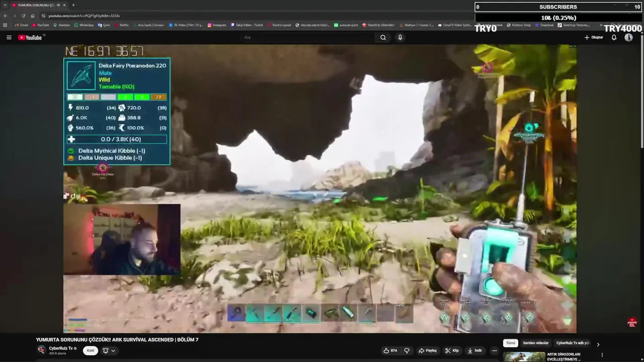644x362 pixels.
Task: Click the YouTube search magnifier button
Action: tap(383, 37)
